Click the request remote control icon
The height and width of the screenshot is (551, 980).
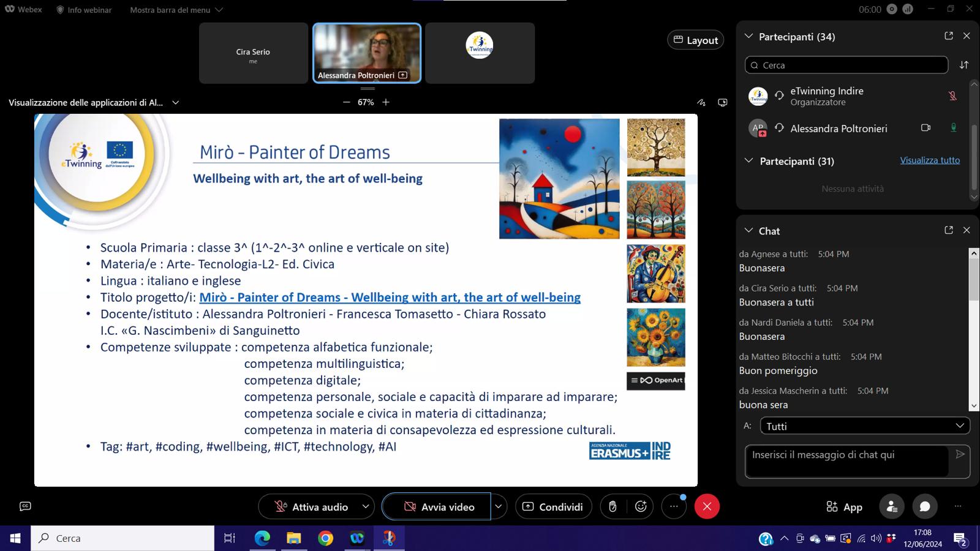pos(723,102)
